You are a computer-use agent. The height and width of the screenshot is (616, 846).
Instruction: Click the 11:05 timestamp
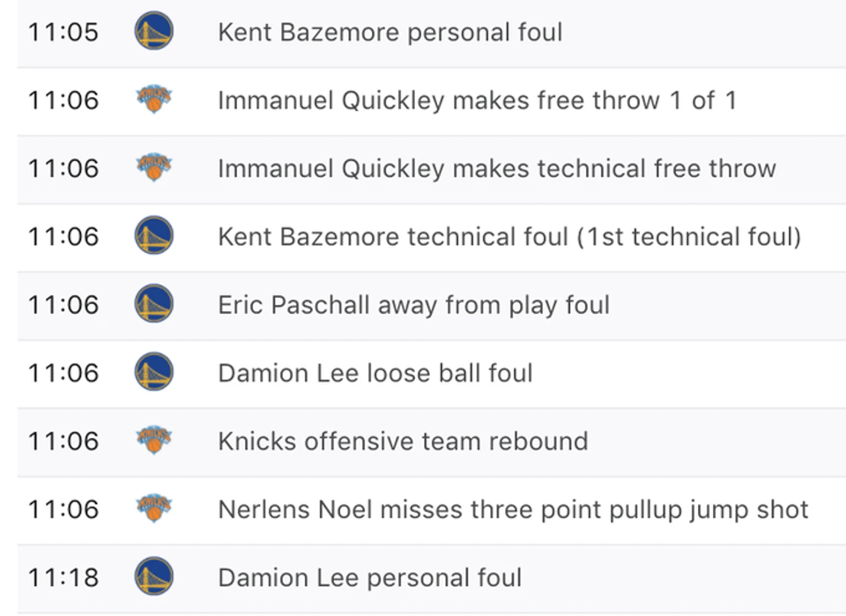point(63,32)
